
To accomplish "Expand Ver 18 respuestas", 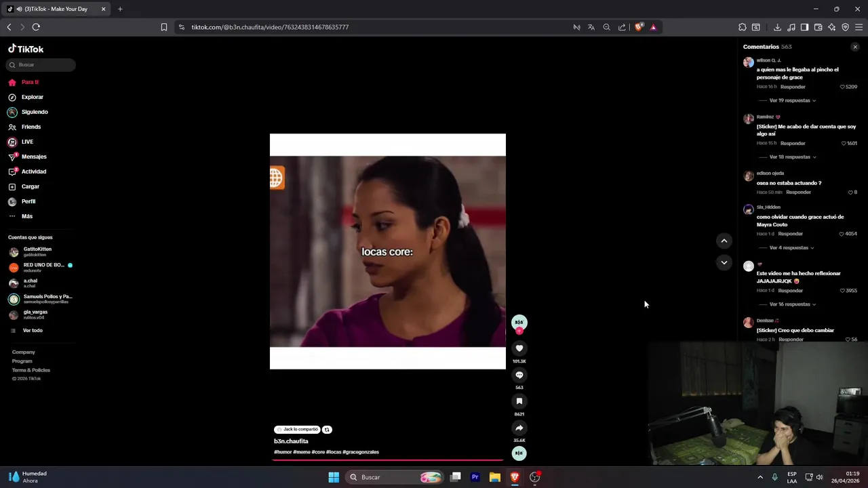I will [x=792, y=157].
